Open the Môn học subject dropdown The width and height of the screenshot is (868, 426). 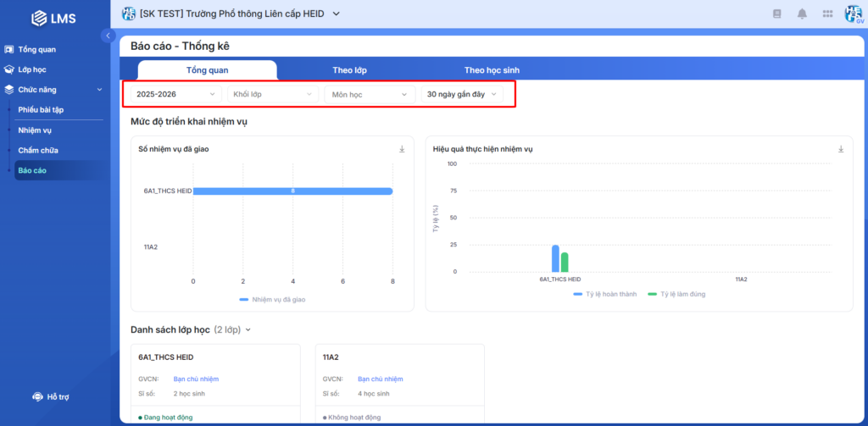(x=370, y=94)
